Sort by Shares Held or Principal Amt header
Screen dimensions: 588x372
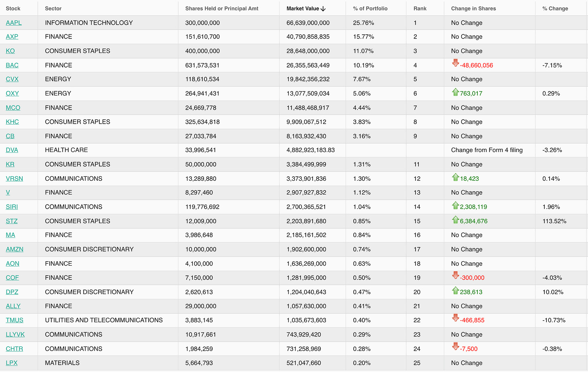click(x=222, y=8)
